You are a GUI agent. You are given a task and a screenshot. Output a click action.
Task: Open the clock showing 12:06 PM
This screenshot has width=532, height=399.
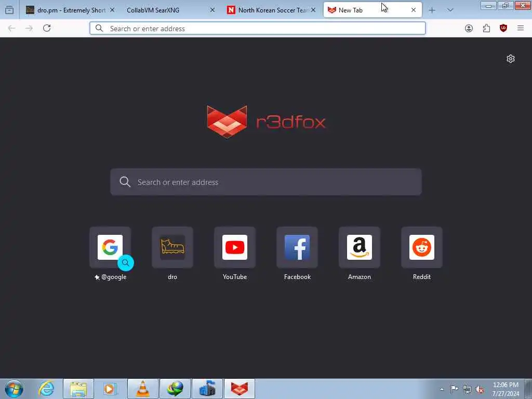(506, 389)
